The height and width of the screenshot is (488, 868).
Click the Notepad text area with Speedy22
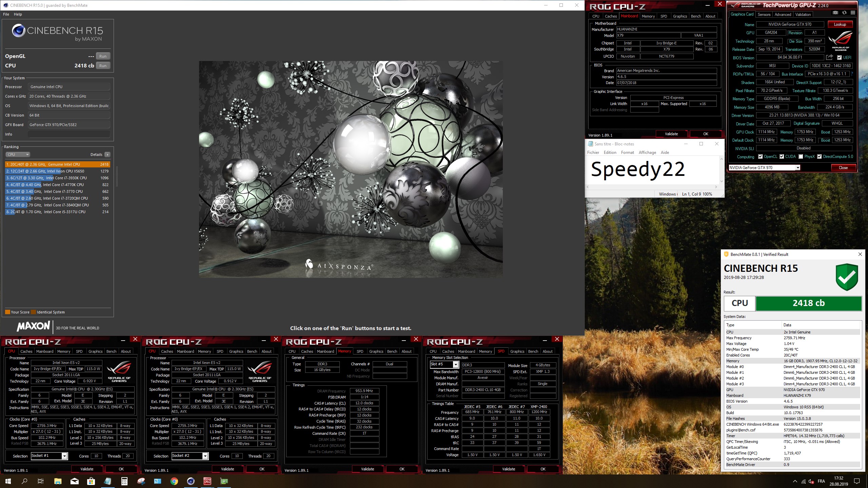pos(652,170)
